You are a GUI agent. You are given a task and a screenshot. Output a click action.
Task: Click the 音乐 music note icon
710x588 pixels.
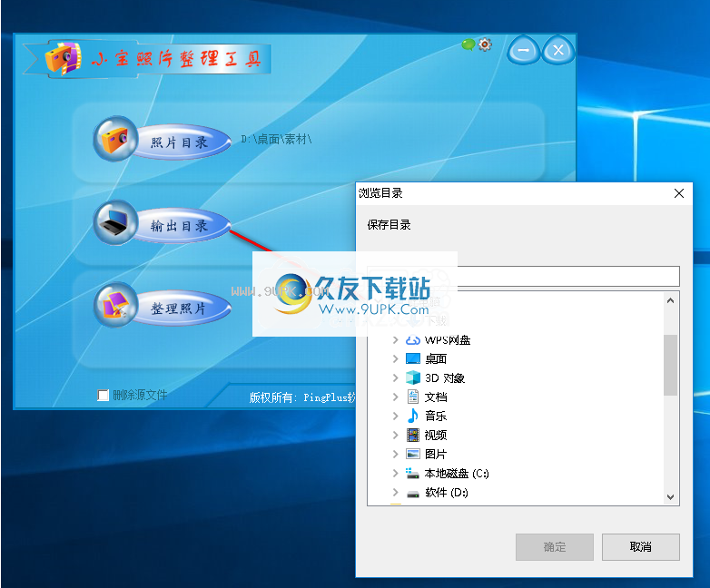pos(413,416)
